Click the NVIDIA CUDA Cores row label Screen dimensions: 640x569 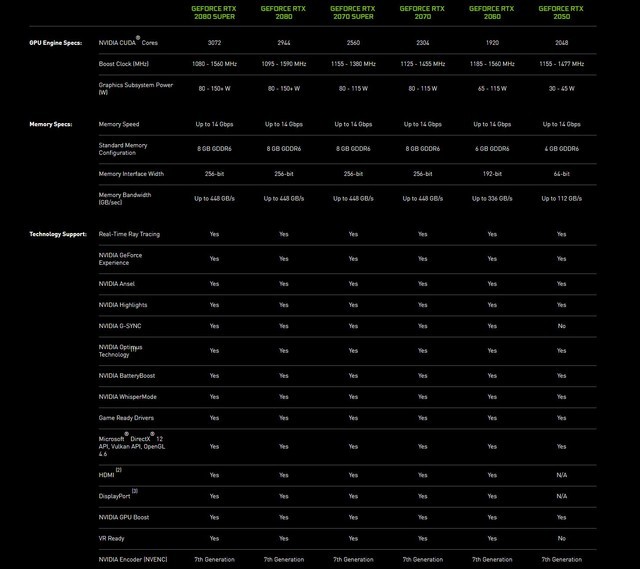tap(128, 43)
